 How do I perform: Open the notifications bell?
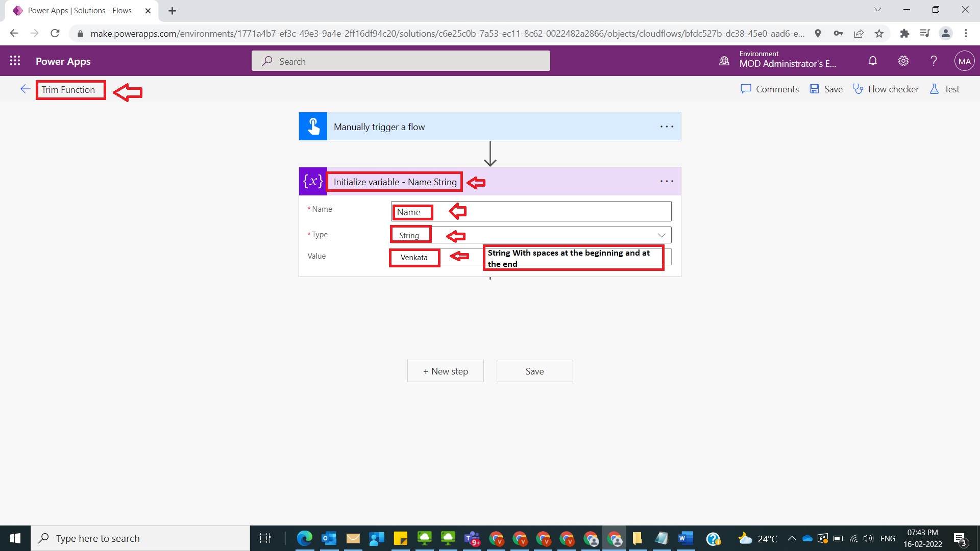pyautogui.click(x=872, y=61)
